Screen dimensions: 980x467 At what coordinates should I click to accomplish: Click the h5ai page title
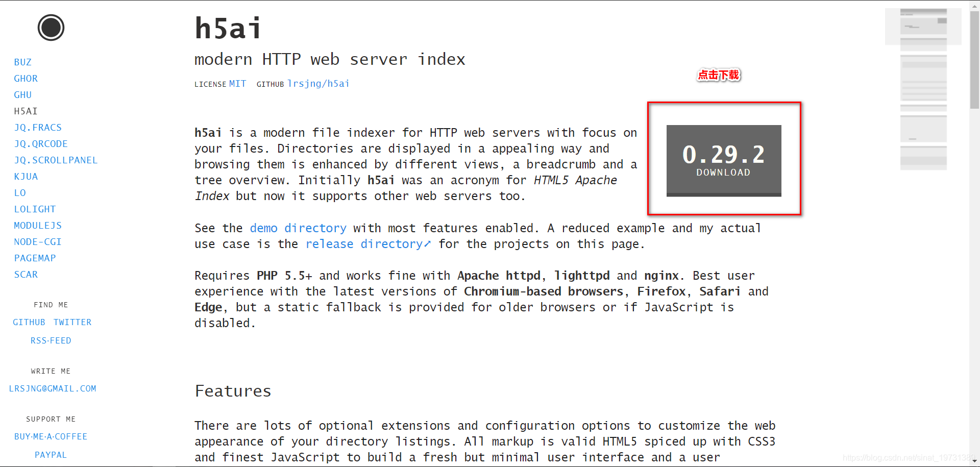coord(228,28)
